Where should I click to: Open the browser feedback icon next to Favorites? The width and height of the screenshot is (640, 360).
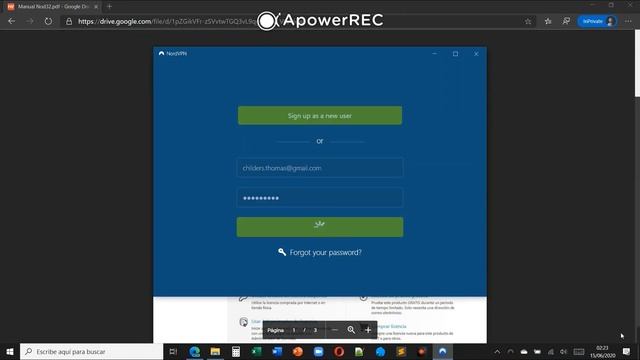tap(566, 21)
